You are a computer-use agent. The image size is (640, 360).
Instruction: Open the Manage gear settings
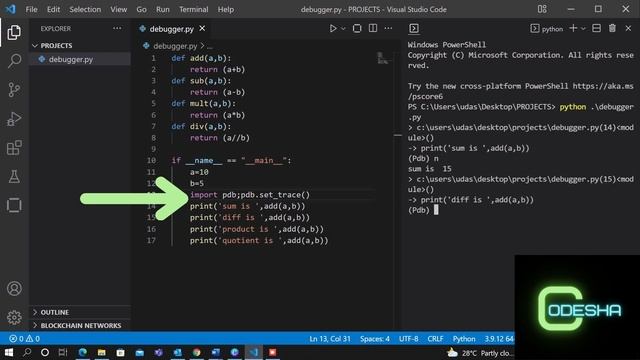pos(14,317)
